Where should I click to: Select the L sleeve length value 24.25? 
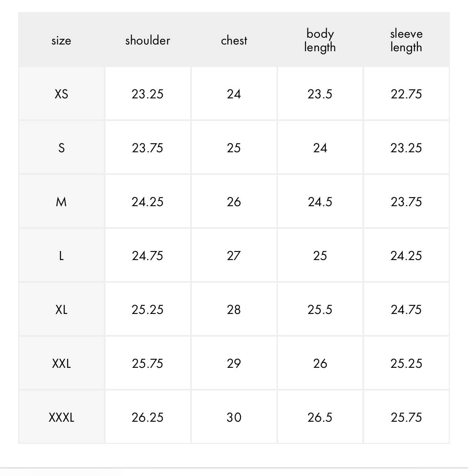406,256
